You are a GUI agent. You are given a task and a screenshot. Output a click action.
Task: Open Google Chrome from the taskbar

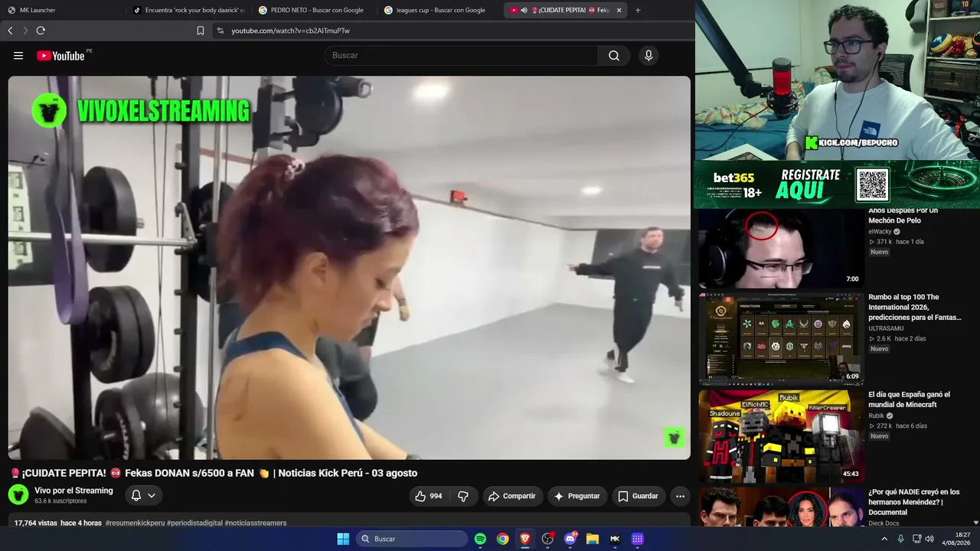[x=502, y=539]
